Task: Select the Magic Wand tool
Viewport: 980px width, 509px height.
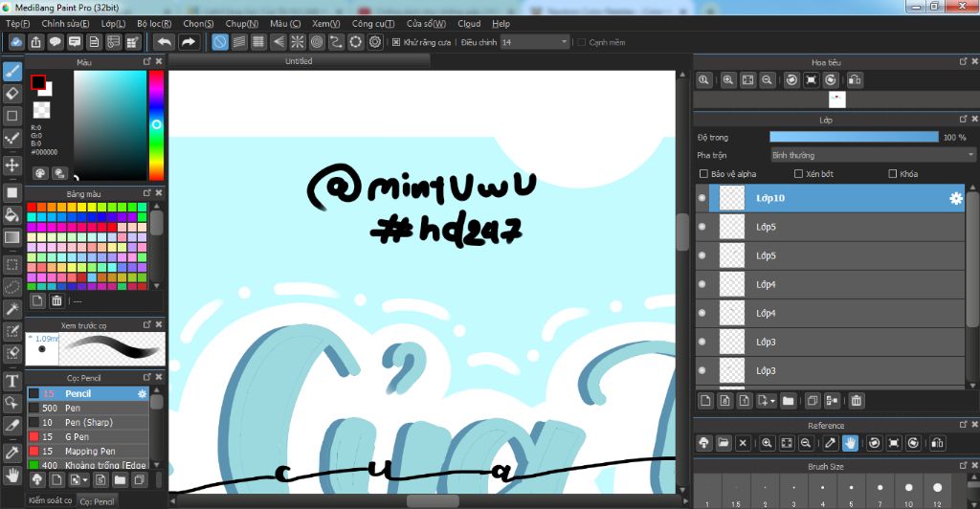Action: [11, 308]
